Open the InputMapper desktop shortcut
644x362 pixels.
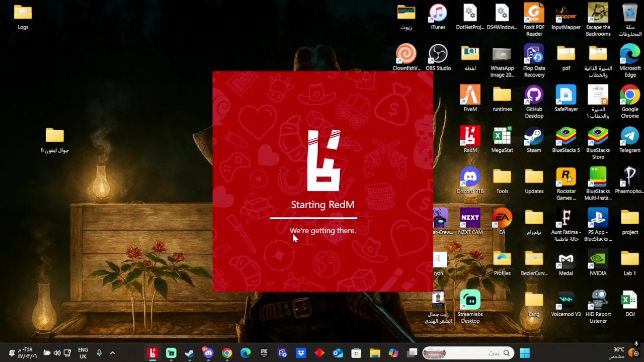point(566,17)
